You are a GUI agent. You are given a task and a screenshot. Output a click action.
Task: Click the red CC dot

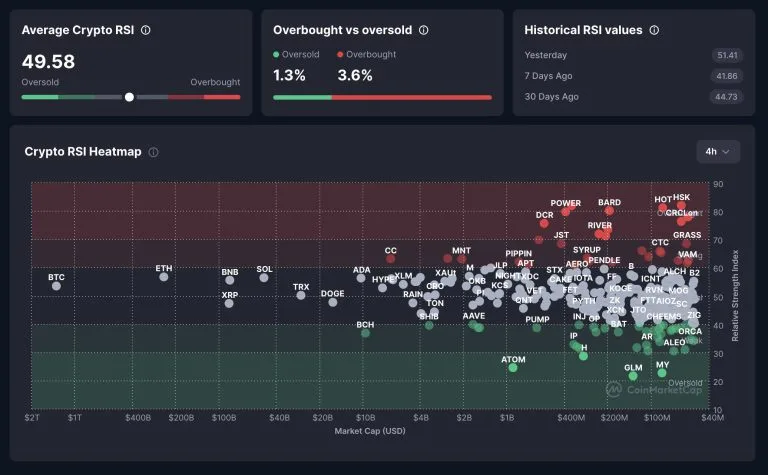tap(390, 259)
